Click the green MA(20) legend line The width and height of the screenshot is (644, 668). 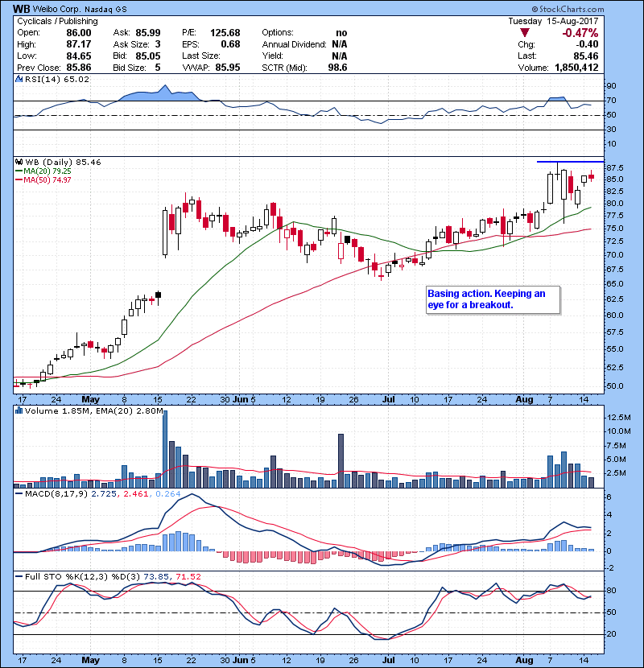coord(19,171)
